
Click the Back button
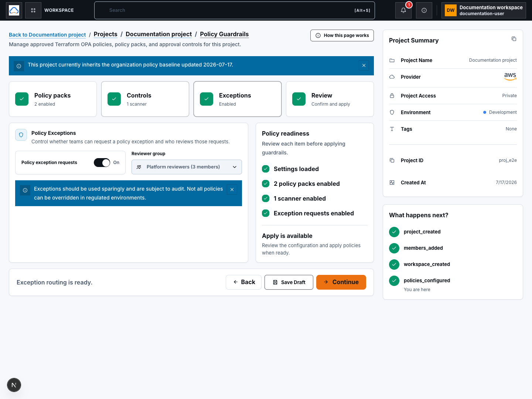[243, 282]
